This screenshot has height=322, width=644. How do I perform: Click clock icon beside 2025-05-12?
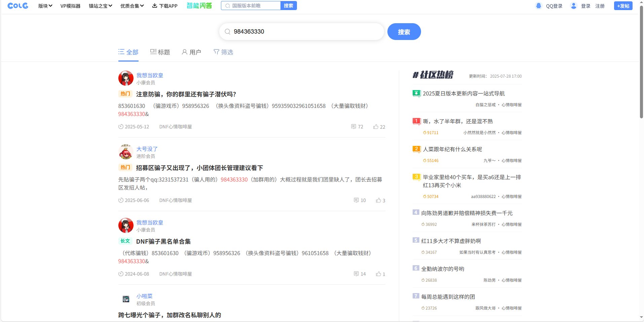(x=121, y=127)
